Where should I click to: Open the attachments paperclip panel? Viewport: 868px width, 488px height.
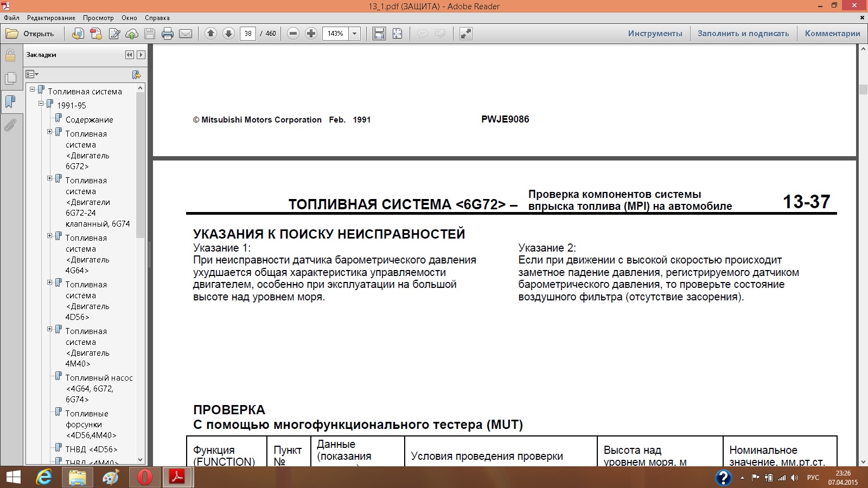tap(10, 125)
